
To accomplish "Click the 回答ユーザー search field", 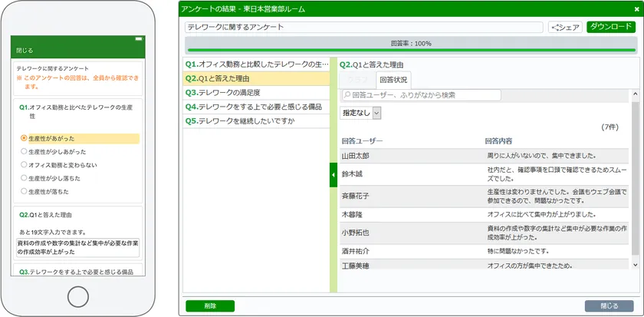I will (422, 95).
